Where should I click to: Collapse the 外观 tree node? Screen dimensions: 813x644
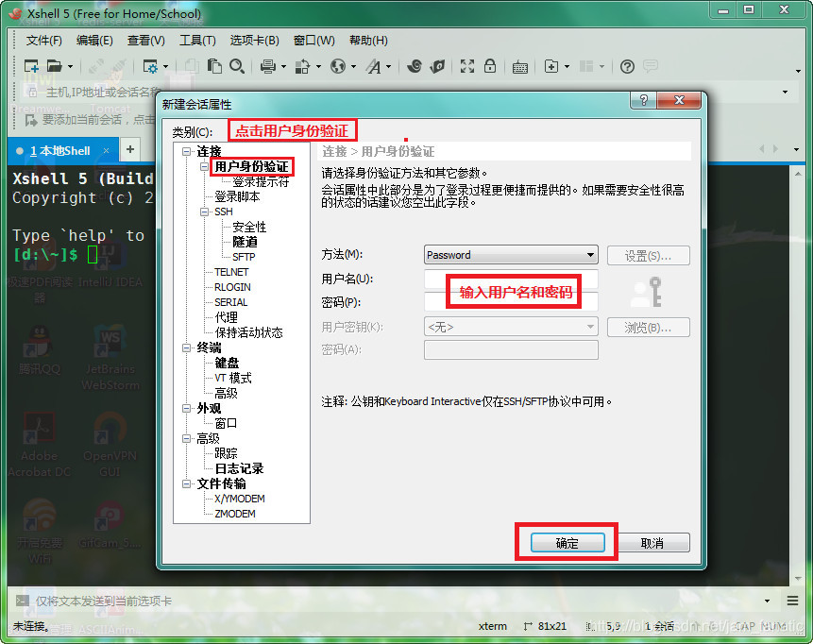coord(186,408)
